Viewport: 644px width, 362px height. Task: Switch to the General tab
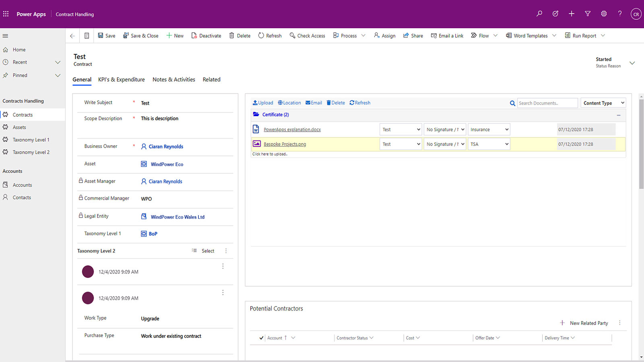tap(82, 80)
